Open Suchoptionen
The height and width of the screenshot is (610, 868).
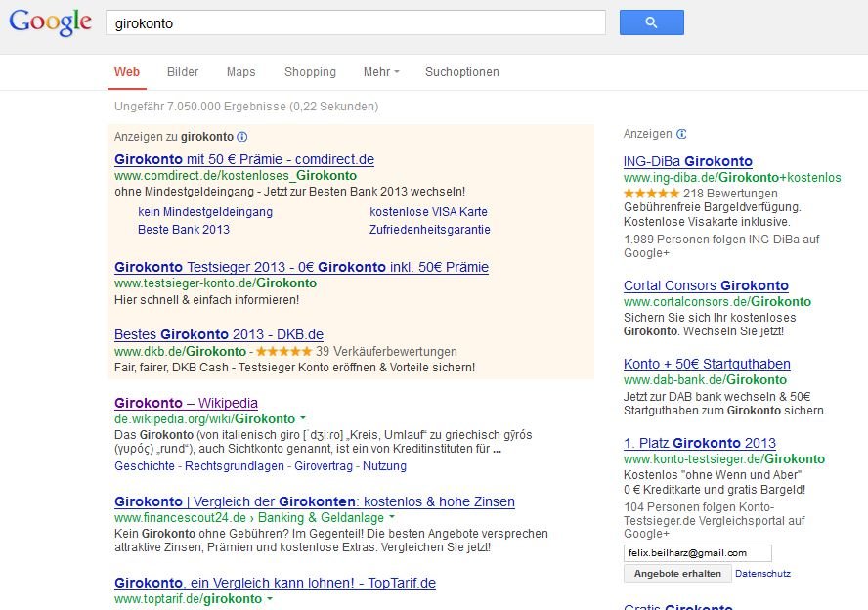462,72
